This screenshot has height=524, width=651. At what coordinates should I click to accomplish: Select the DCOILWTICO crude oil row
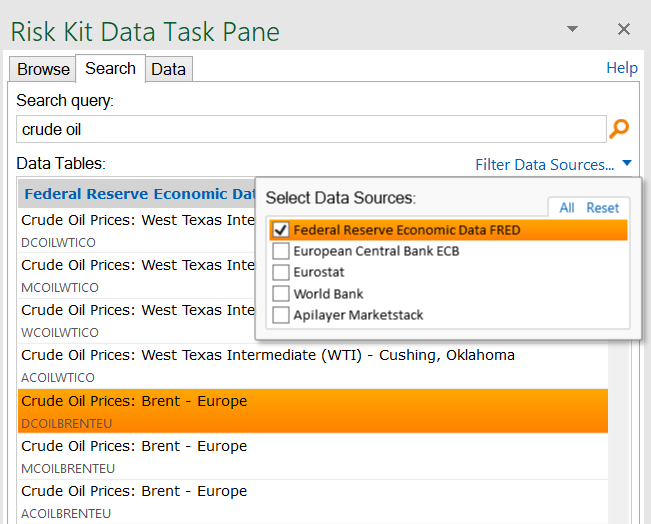[137, 230]
